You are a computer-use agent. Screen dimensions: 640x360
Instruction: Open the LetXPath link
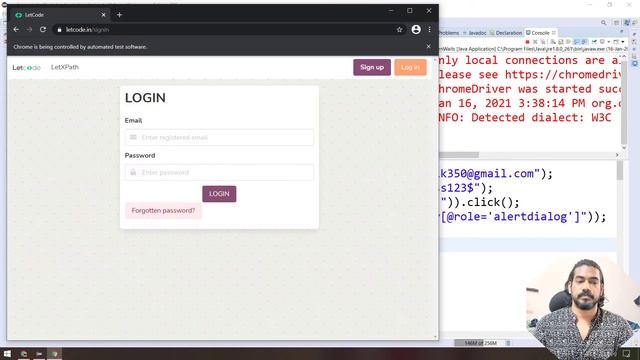[65, 67]
